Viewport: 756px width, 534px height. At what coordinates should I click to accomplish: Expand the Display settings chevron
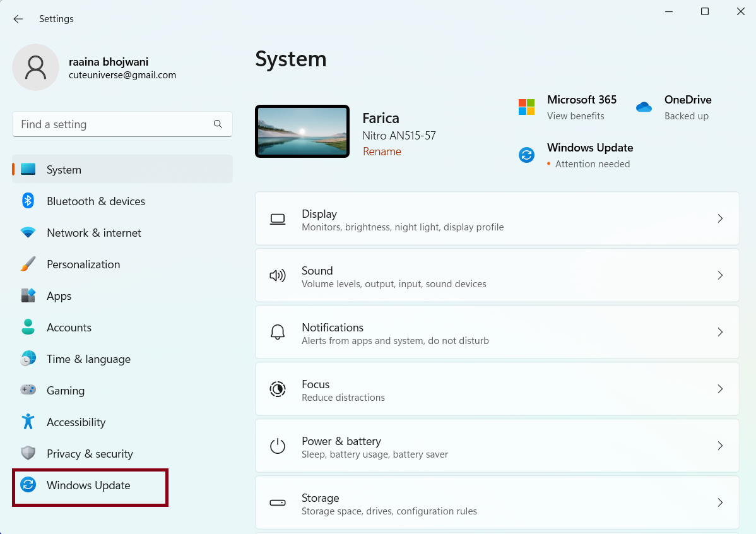click(x=720, y=218)
